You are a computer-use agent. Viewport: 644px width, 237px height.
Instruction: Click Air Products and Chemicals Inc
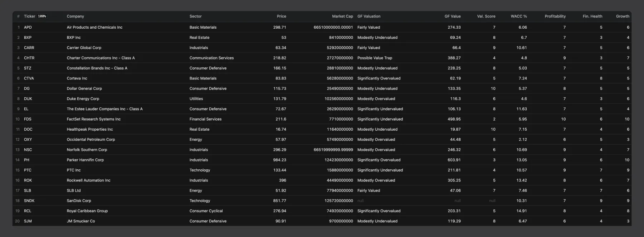click(x=94, y=27)
